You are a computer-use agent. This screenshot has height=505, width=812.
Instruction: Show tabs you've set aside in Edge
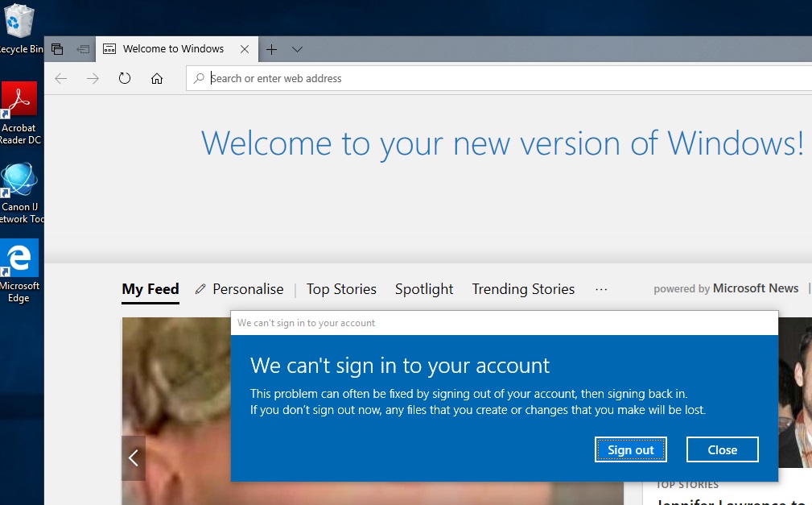(57, 49)
